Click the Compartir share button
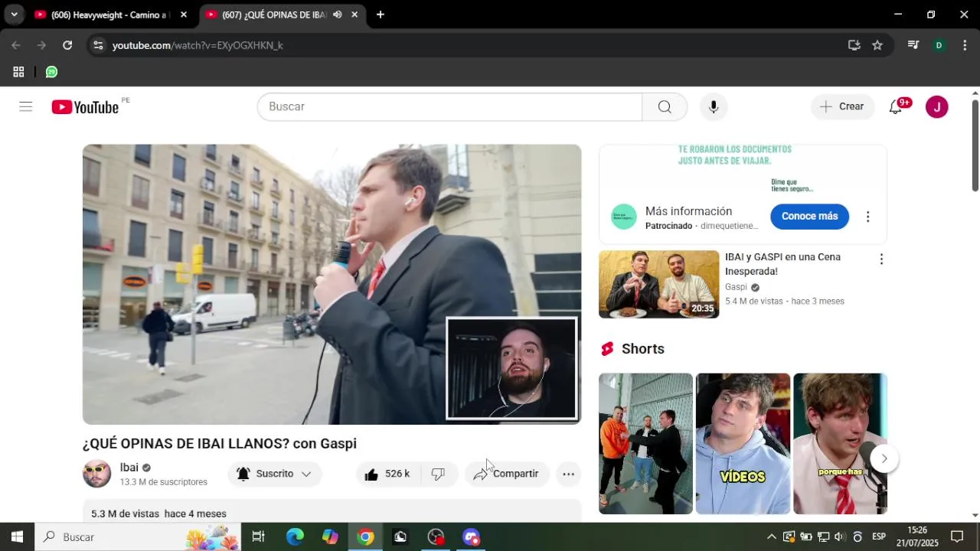This screenshot has width=980, height=551. pos(507,474)
